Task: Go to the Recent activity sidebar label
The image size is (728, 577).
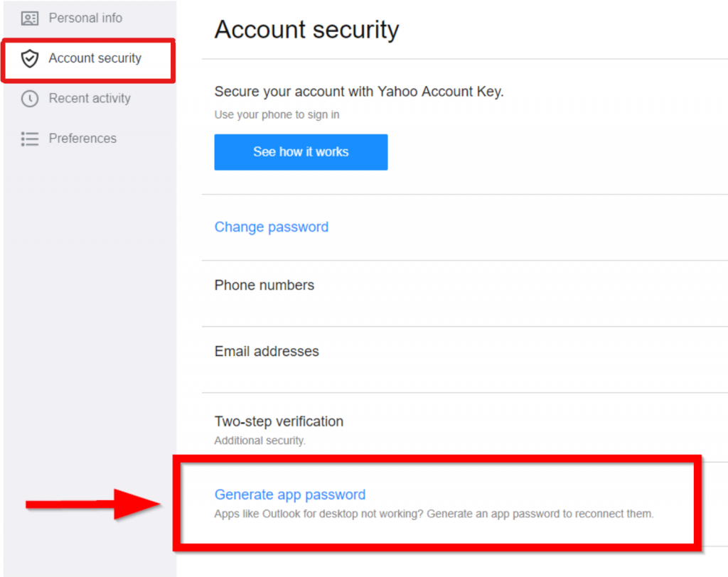Action: tap(90, 98)
